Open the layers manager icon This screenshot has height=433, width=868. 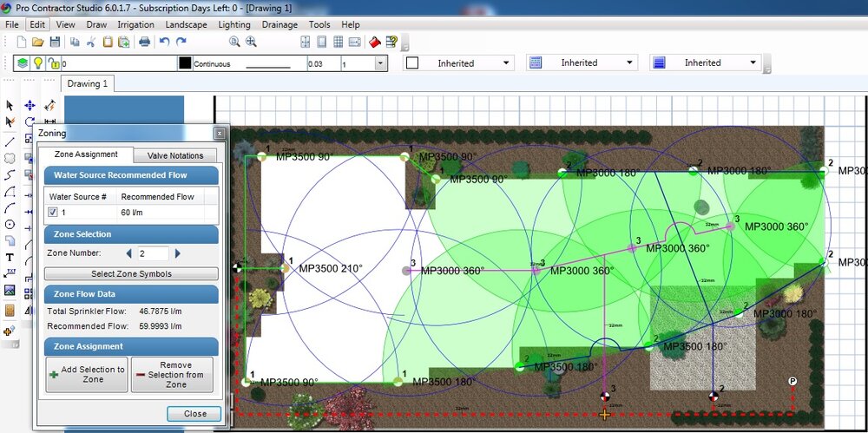point(23,63)
